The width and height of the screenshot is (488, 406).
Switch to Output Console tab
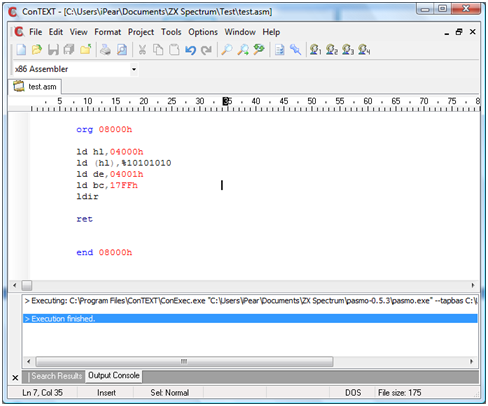[x=114, y=376]
